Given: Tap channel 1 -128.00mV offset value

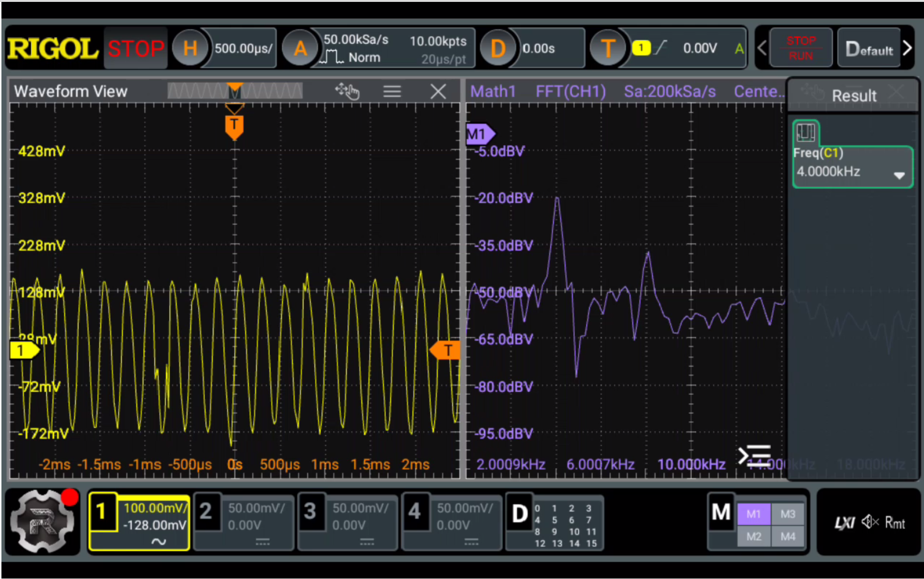Looking at the screenshot, I should coord(155,525).
